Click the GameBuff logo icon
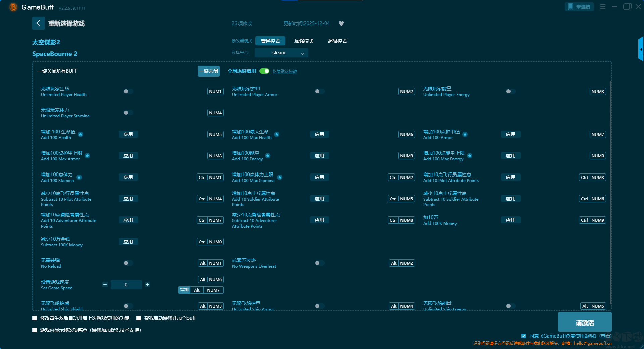 [13, 7]
